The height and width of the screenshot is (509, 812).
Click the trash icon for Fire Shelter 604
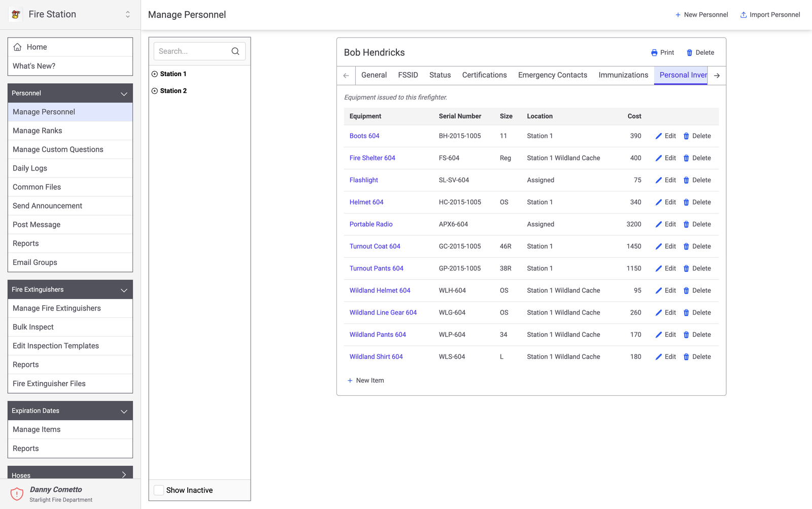686,158
